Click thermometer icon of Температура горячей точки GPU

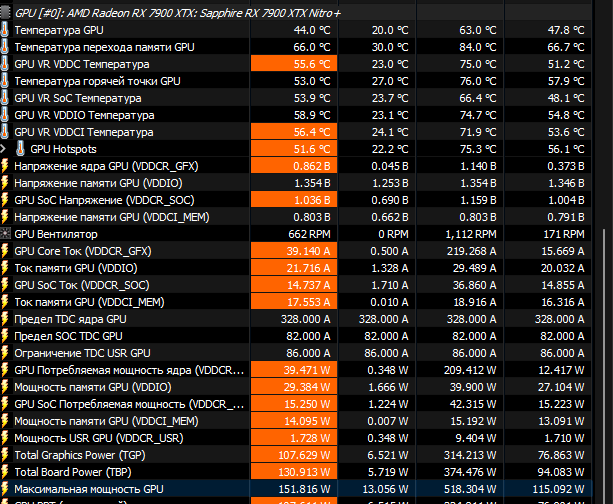coord(5,81)
